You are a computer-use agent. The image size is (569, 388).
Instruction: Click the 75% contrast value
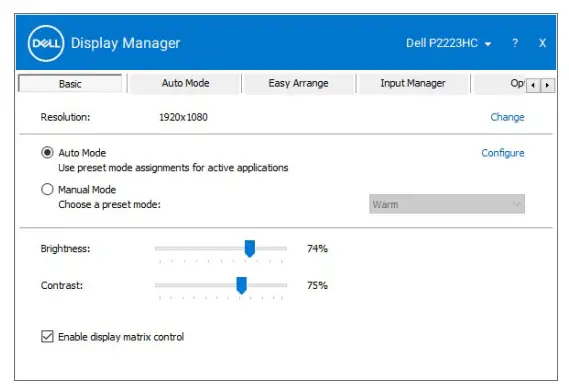tap(317, 285)
